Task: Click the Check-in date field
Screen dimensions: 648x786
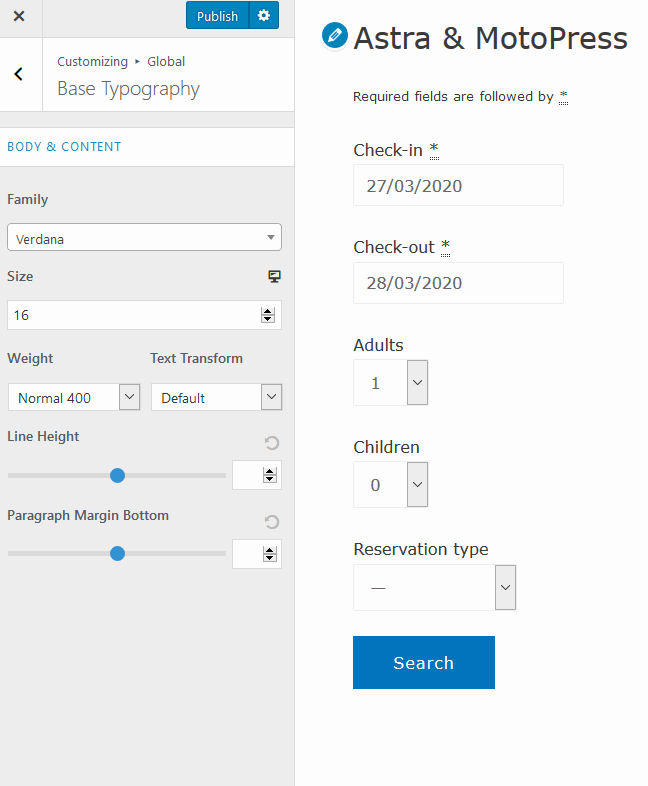Action: tap(458, 185)
